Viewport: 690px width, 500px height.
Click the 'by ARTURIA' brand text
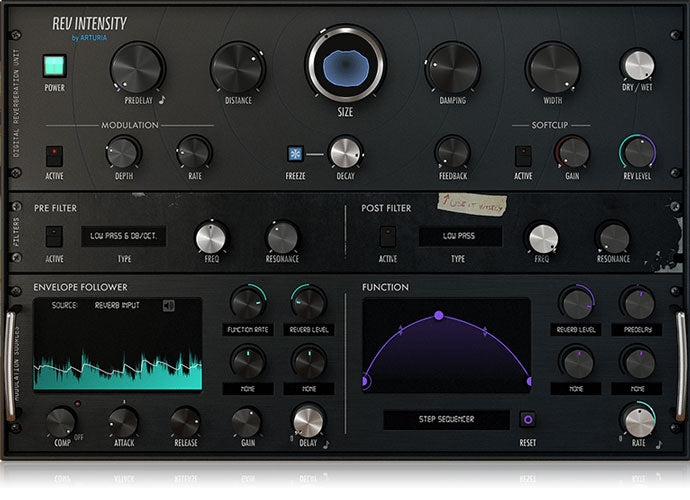(x=89, y=38)
